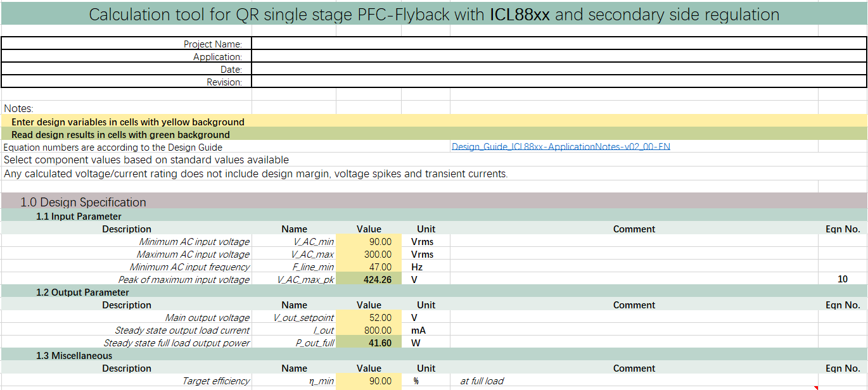
Task: Click the η_min target efficiency value cell
Action: point(369,381)
